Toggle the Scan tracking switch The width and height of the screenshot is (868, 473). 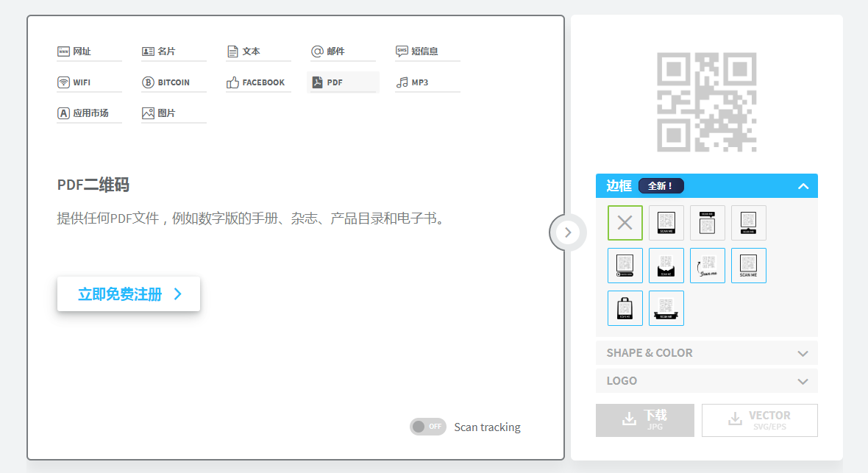pos(428,427)
